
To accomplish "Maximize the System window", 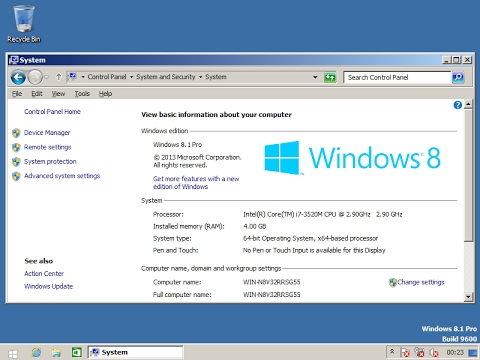I will (456, 60).
